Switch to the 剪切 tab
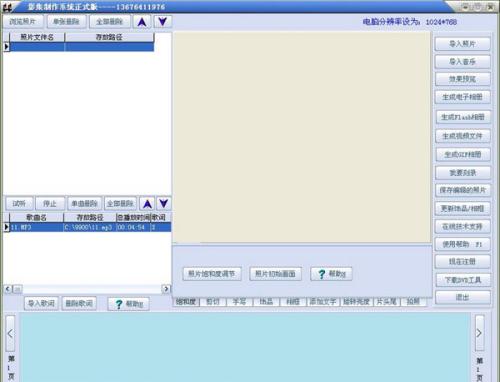The width and height of the screenshot is (500, 382). point(213,302)
